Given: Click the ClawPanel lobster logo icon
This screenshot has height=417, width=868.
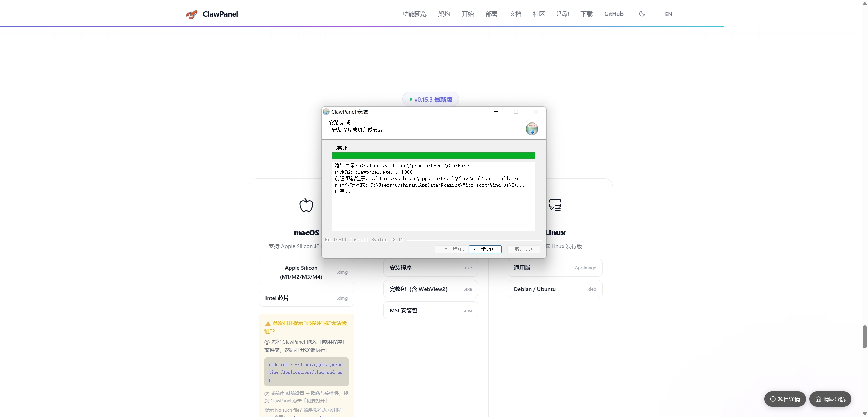Looking at the screenshot, I should (192, 14).
